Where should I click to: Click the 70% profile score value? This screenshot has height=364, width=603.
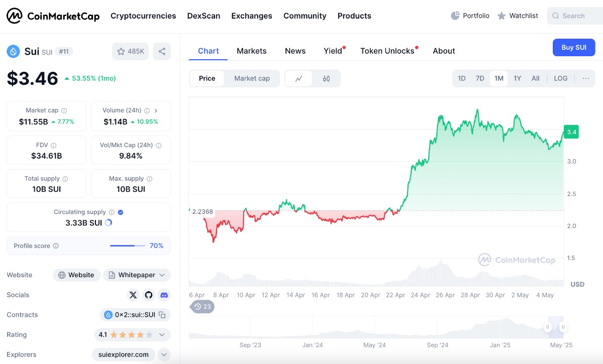[x=157, y=246]
